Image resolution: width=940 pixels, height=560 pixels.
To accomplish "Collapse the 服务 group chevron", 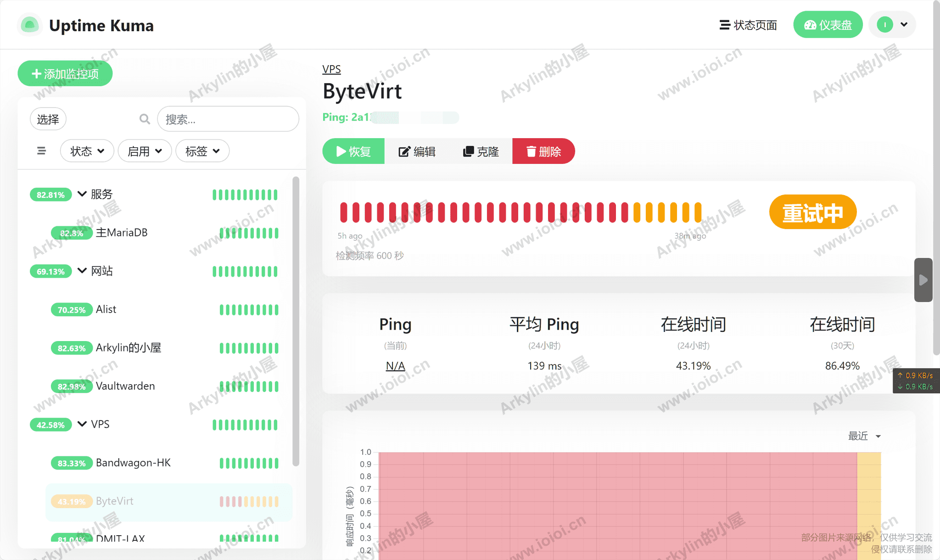I will tap(82, 194).
